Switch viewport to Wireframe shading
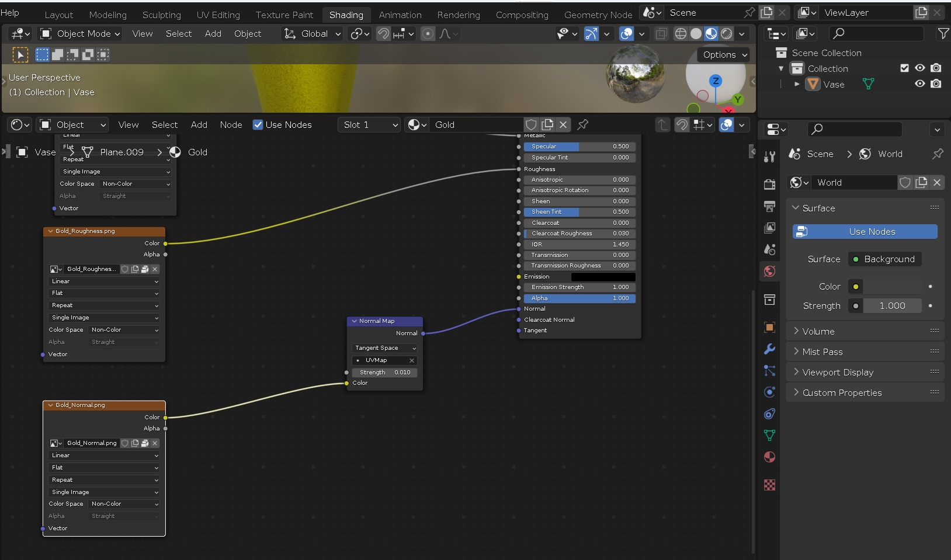This screenshot has width=951, height=560. pyautogui.click(x=681, y=34)
